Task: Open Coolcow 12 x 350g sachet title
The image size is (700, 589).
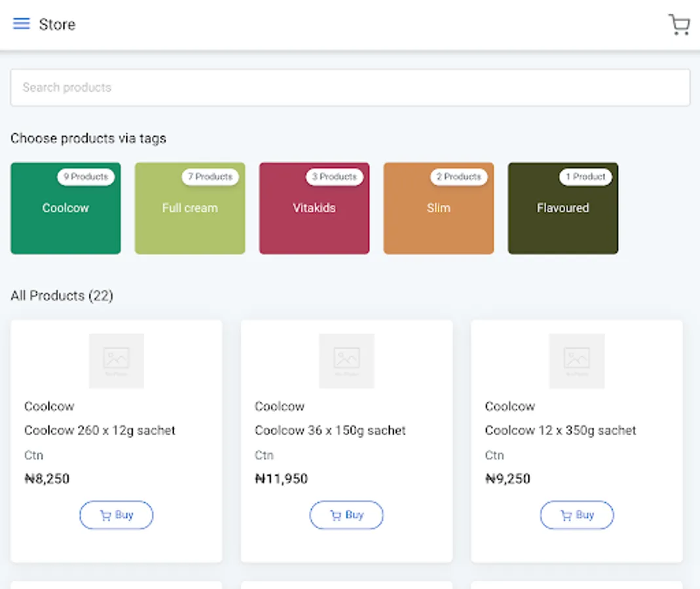Action: tap(561, 431)
